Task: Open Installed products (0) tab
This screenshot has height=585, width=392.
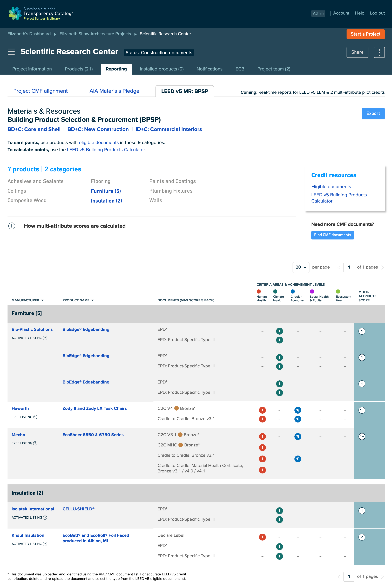Action: (x=161, y=69)
